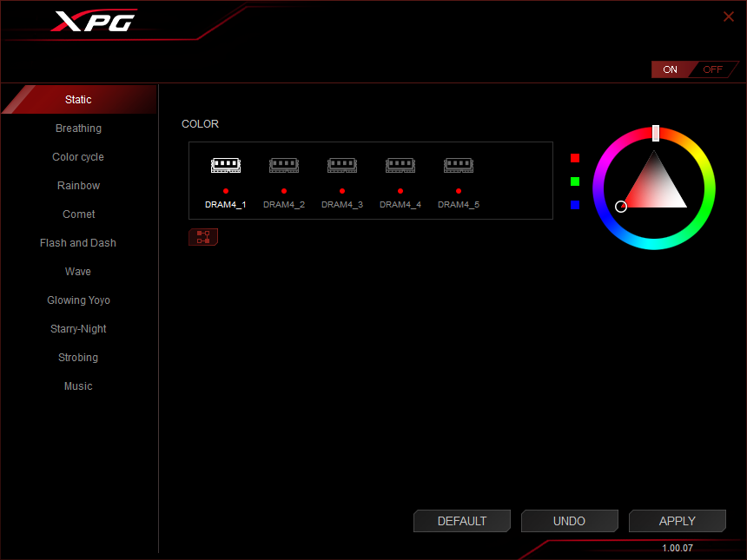
Task: Select the DRAM4_3 memory module icon
Action: [342, 165]
